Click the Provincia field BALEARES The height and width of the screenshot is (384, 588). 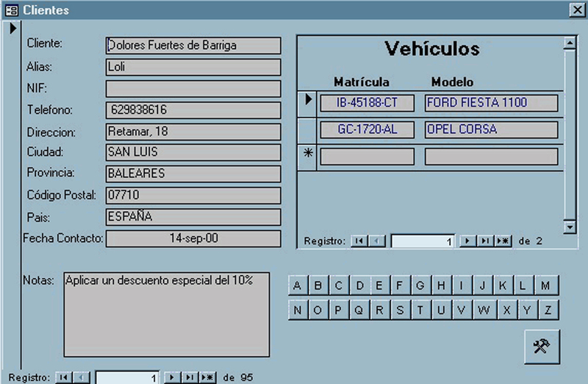pyautogui.click(x=193, y=174)
